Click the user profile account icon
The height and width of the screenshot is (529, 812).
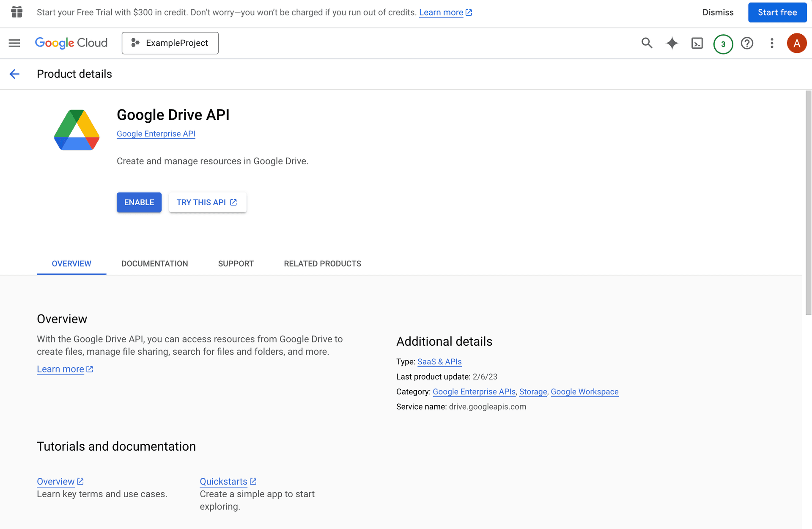coord(797,43)
